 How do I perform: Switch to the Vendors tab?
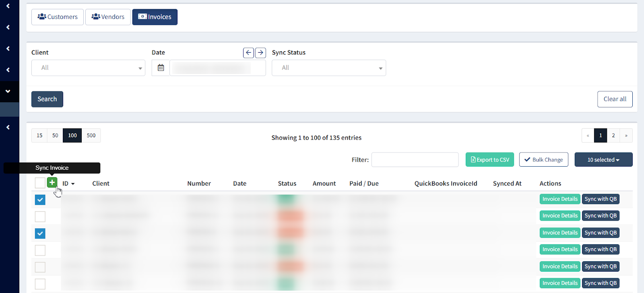pos(108,17)
